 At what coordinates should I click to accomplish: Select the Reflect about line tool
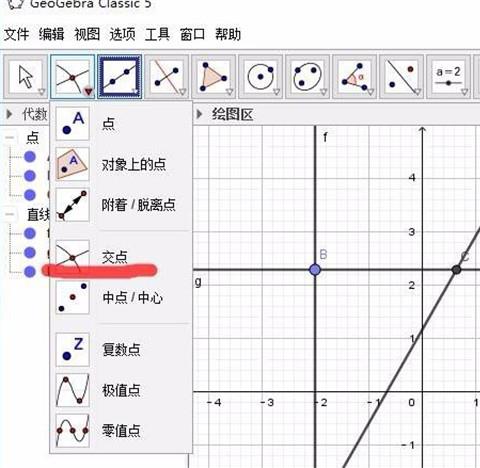402,77
